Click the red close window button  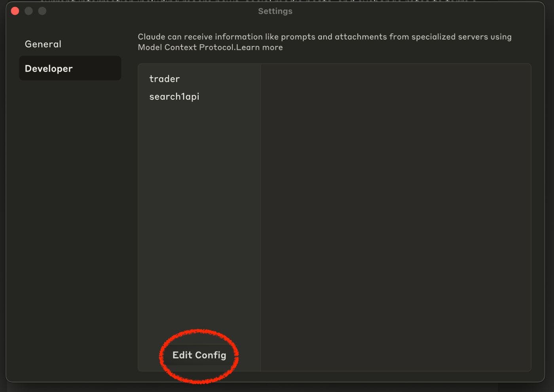coord(15,11)
